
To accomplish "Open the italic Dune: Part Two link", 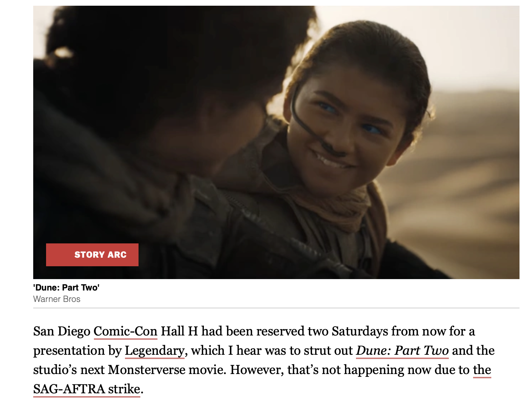I will click(x=402, y=350).
